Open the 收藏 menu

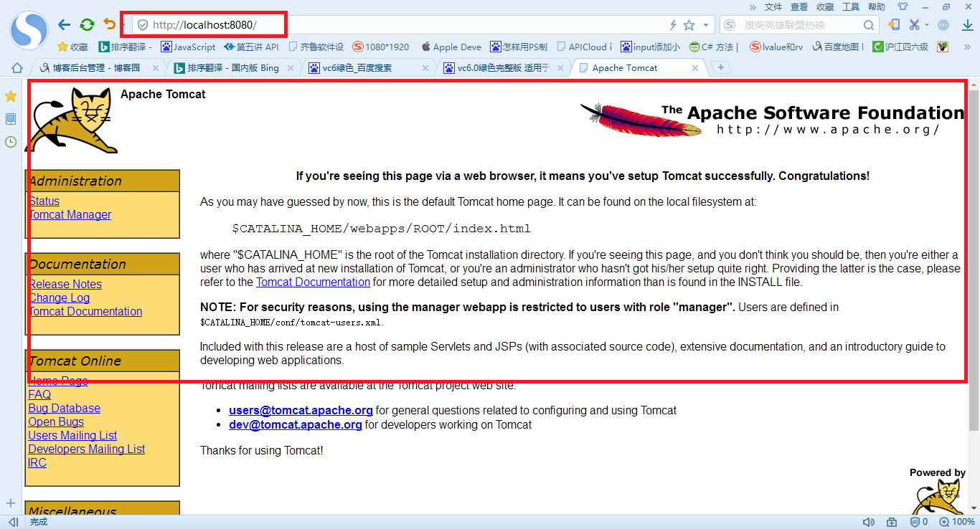coord(825,6)
